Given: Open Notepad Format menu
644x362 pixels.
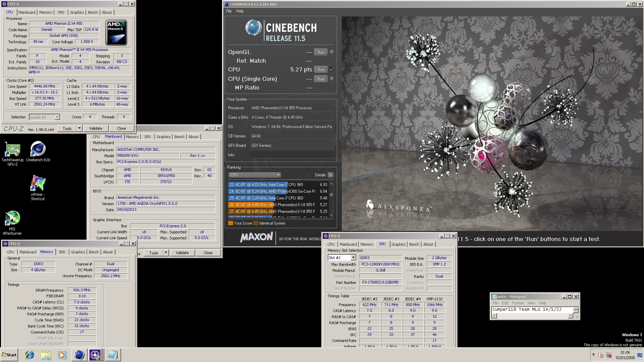Looking at the screenshot, I should click(x=518, y=303).
